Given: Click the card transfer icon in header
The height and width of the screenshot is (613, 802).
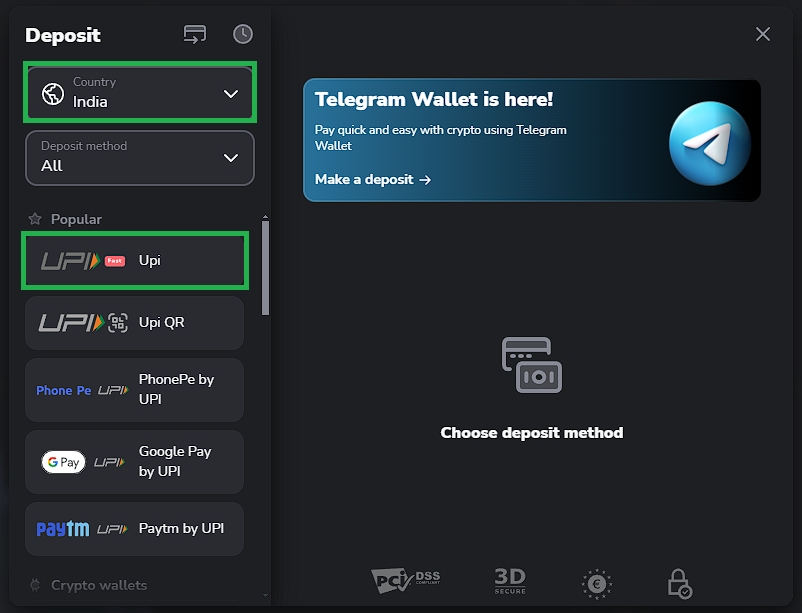Looking at the screenshot, I should 194,34.
